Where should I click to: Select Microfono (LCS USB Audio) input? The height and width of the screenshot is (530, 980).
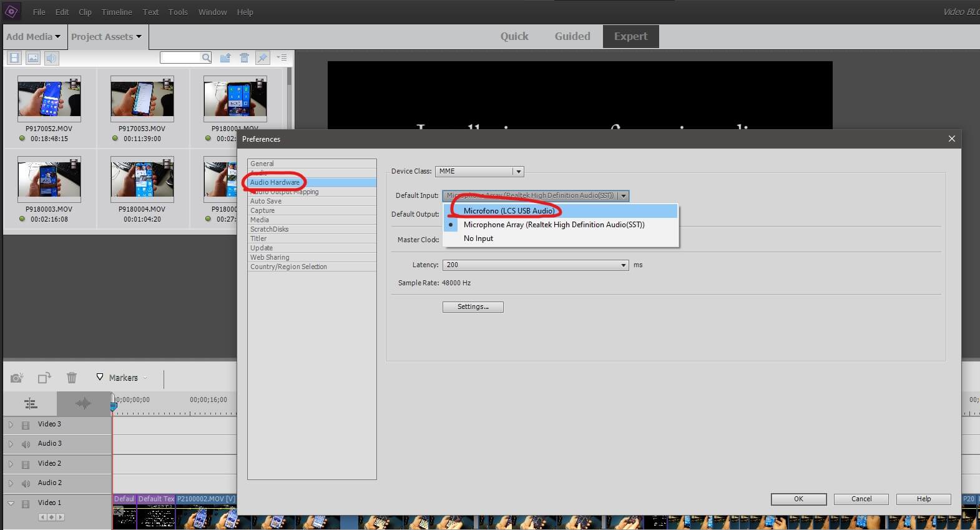[x=509, y=211]
